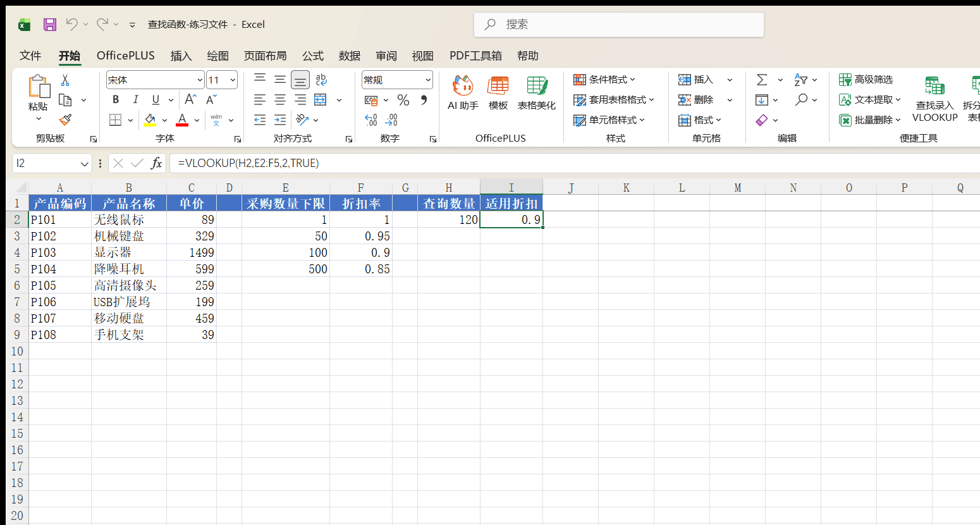
Task: Toggle Wrap Text icon
Action: pyautogui.click(x=321, y=80)
